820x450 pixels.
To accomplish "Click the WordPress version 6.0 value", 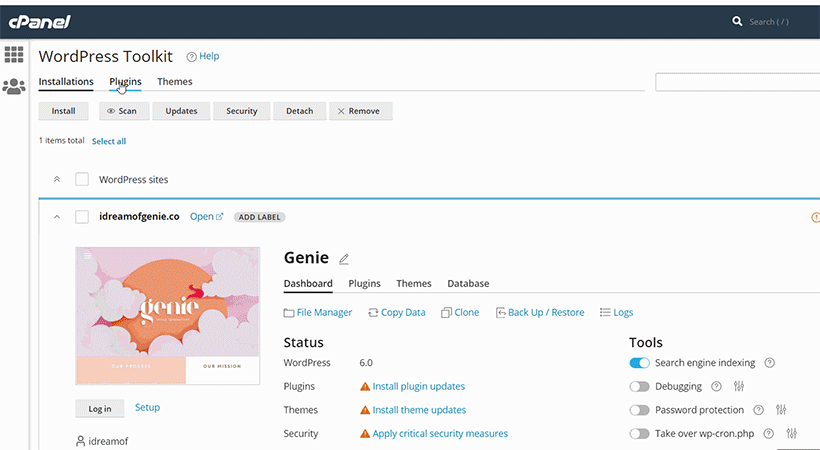I will [366, 363].
